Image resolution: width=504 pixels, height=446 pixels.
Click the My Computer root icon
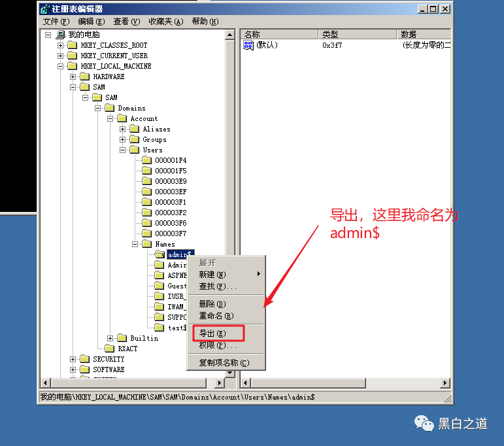coord(60,35)
